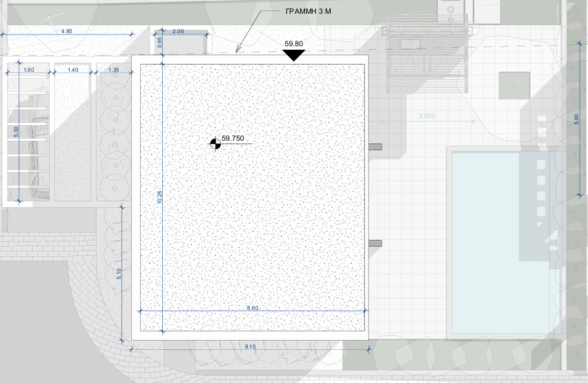The image size is (588, 383).
Task: Select the small gray square planter above the pool
Action: pyautogui.click(x=515, y=85)
